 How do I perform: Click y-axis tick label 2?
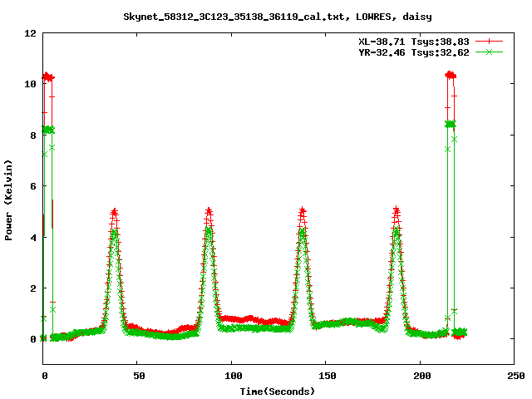click(x=33, y=288)
